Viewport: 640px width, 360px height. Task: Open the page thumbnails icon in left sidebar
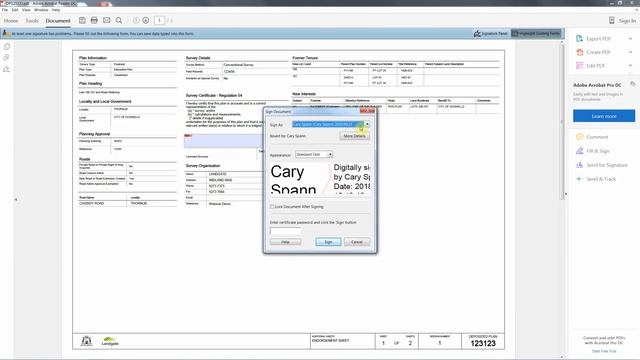(7, 47)
